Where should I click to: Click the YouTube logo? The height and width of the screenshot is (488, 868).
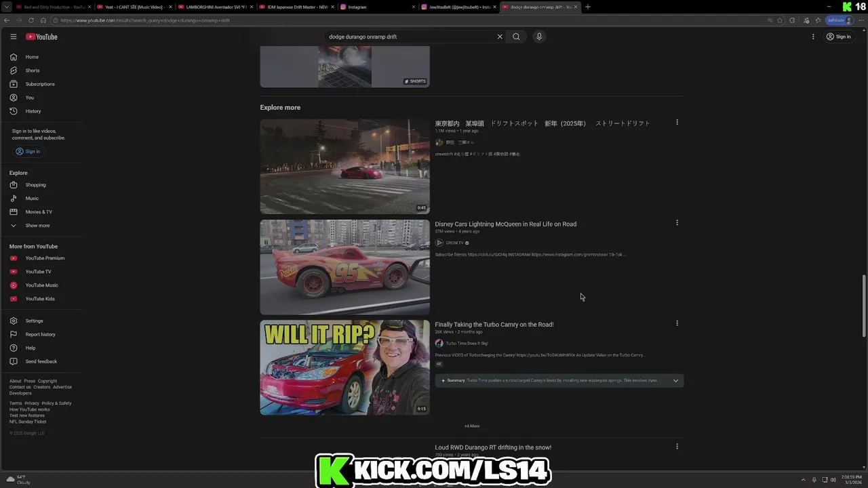click(x=41, y=37)
